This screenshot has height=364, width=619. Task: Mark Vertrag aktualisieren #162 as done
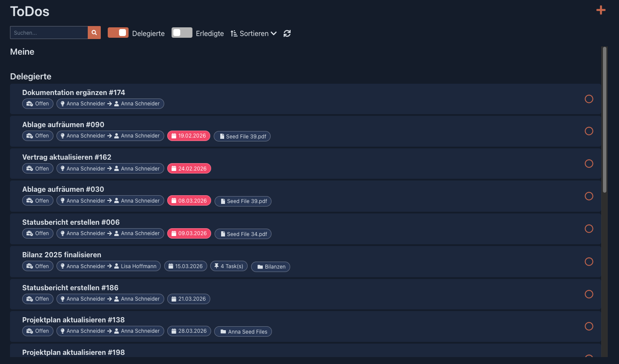click(589, 164)
